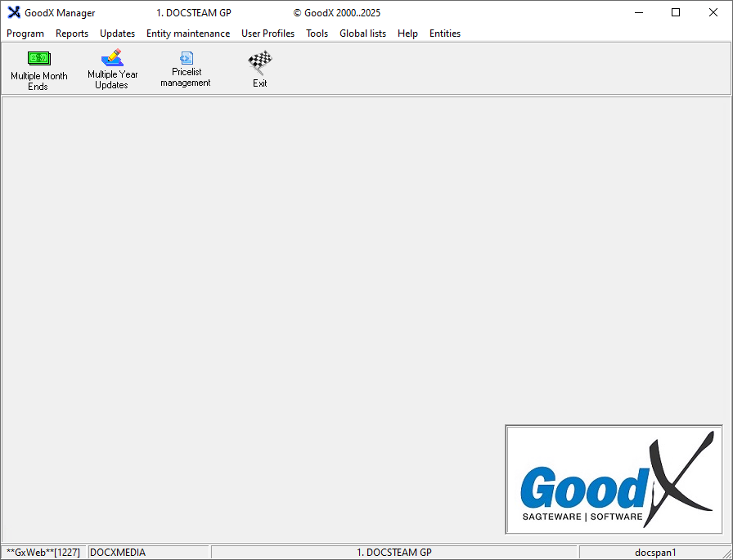Open the Global lists menu

click(362, 34)
